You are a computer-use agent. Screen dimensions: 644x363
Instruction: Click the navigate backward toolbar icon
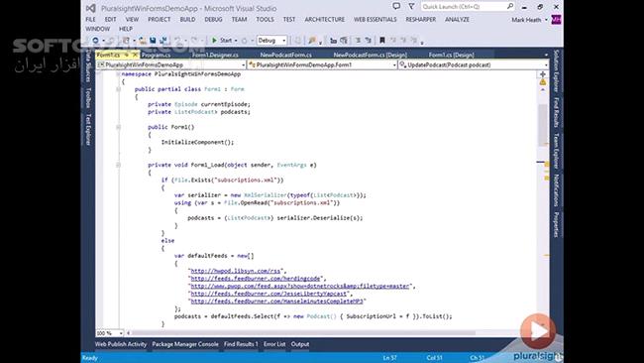[95, 41]
